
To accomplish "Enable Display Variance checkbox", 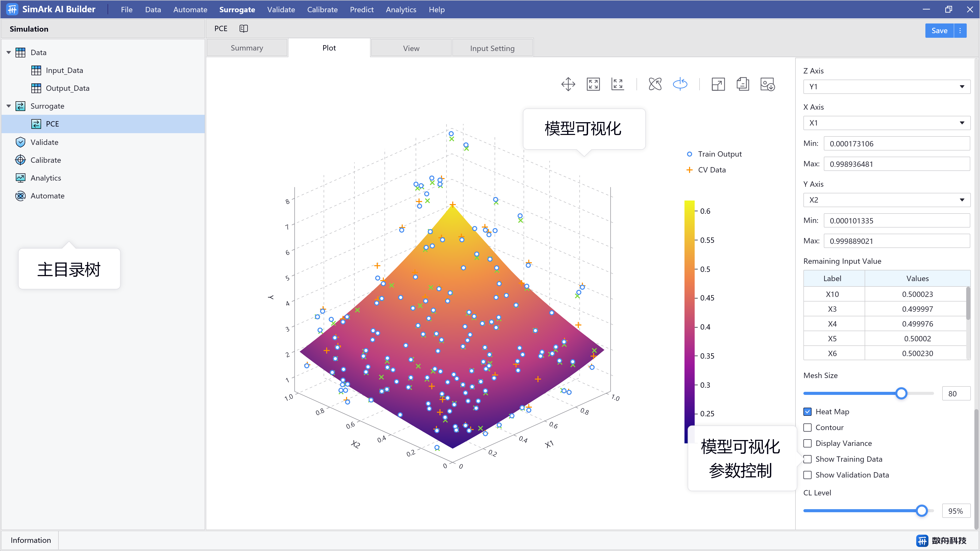I will click(807, 443).
